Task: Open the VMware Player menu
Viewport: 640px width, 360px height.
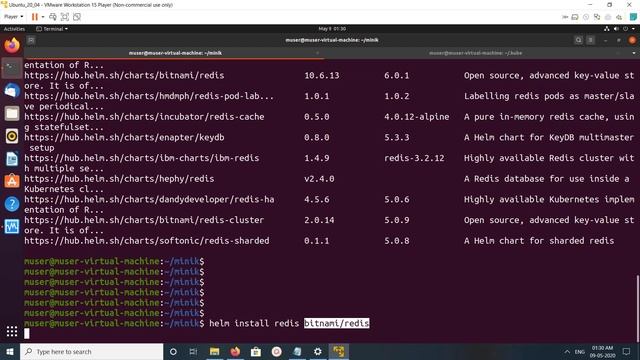Action: 13,17
